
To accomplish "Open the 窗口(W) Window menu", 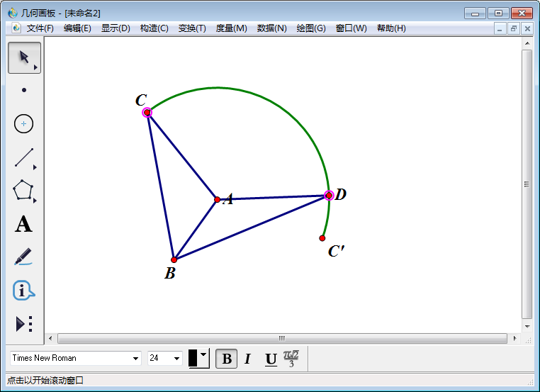I will click(351, 28).
